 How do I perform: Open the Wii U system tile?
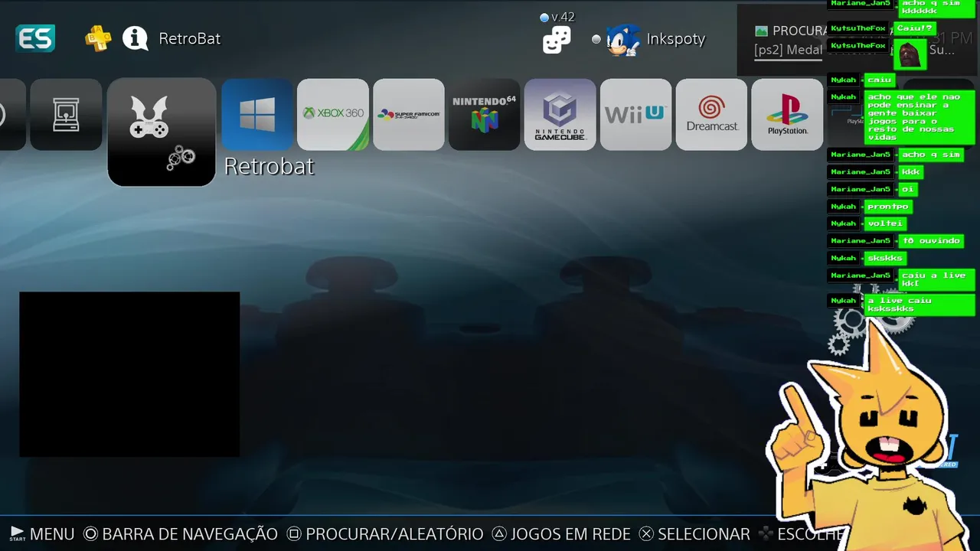pyautogui.click(x=635, y=115)
